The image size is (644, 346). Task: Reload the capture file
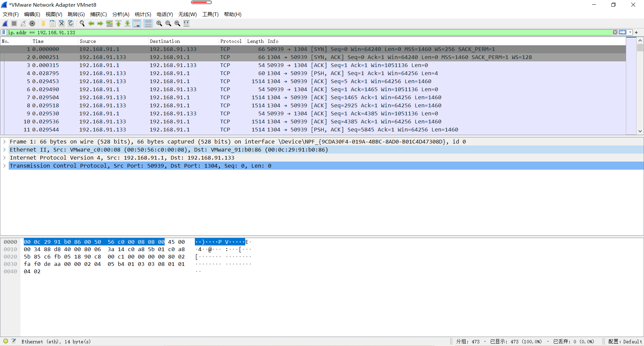coord(71,23)
